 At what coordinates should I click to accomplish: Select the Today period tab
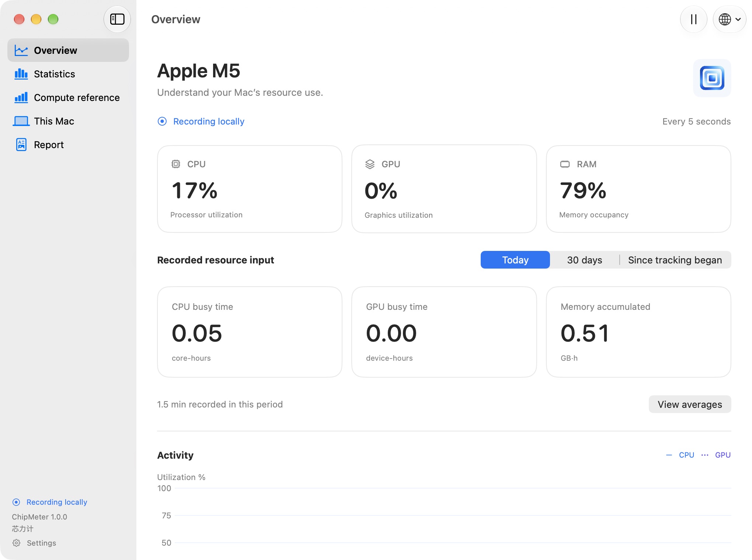515,260
